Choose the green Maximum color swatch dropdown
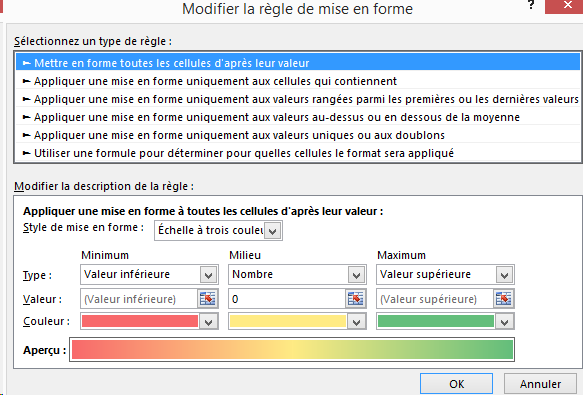The width and height of the screenshot is (583, 395). coord(445,321)
